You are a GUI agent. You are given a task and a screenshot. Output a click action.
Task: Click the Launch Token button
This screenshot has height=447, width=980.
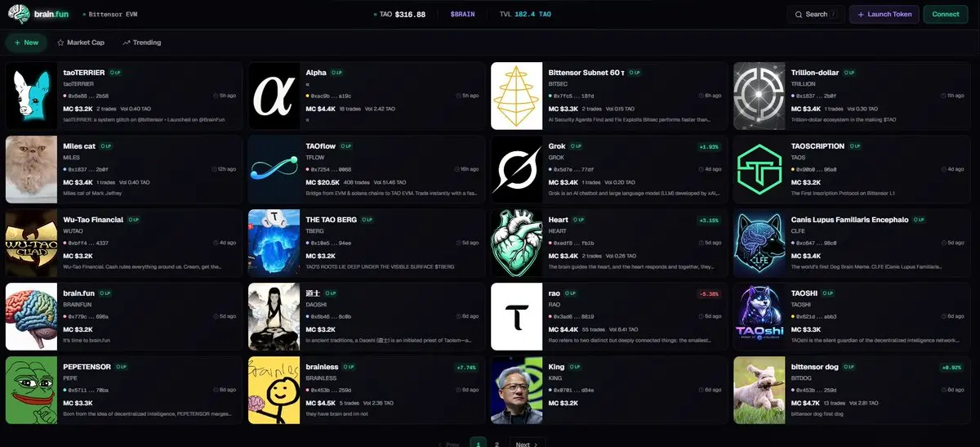coord(884,14)
